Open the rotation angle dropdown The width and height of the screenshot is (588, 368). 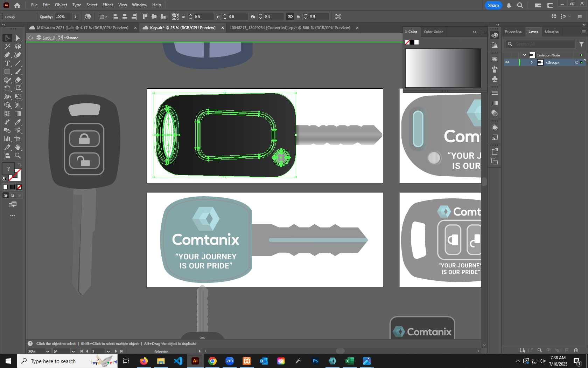(73, 351)
